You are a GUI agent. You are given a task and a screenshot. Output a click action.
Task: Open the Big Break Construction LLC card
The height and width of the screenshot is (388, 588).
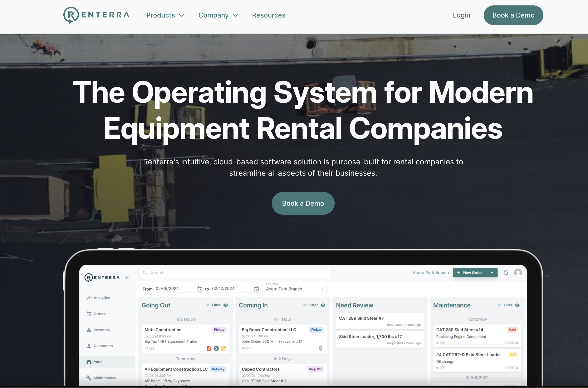point(282,339)
